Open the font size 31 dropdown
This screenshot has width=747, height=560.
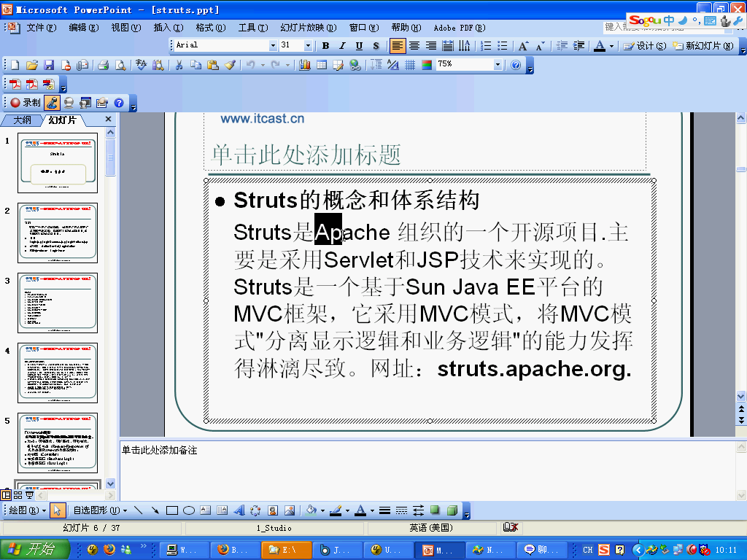[308, 45]
